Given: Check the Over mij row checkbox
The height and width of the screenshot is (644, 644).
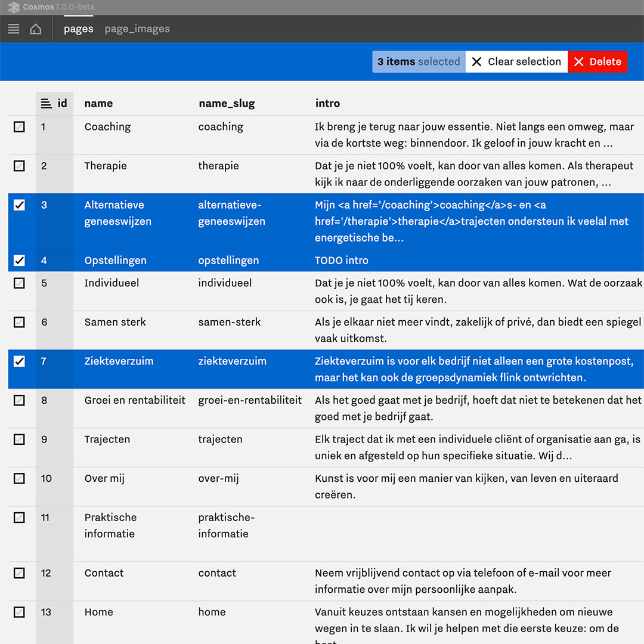Looking at the screenshot, I should (20, 479).
